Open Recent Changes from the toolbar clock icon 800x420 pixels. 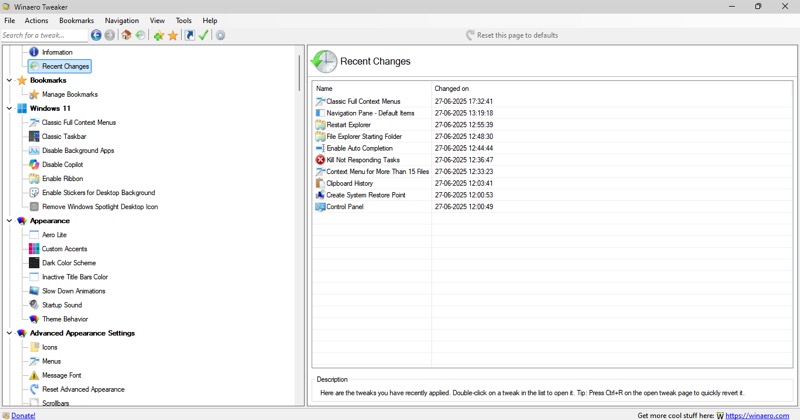pyautogui.click(x=140, y=35)
